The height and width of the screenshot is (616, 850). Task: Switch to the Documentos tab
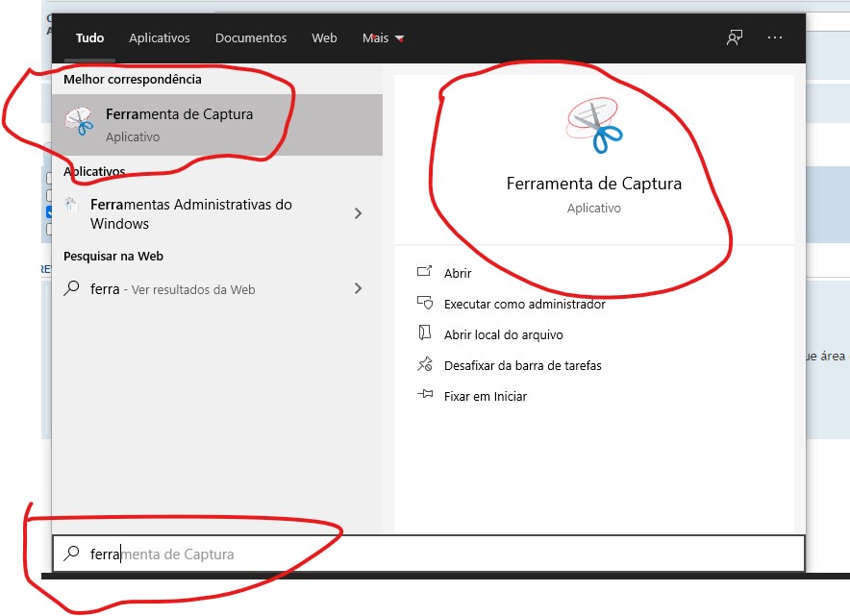(251, 37)
